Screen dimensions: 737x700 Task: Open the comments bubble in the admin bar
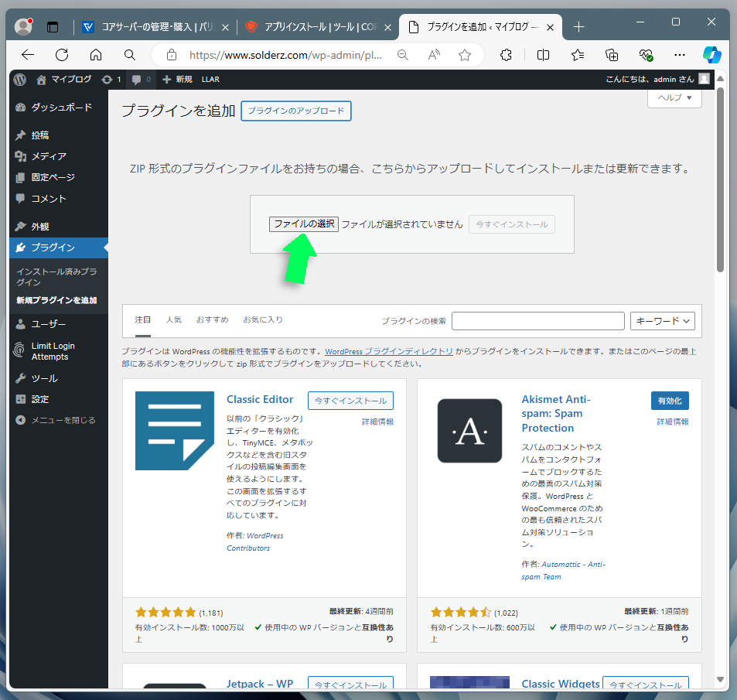coord(141,80)
